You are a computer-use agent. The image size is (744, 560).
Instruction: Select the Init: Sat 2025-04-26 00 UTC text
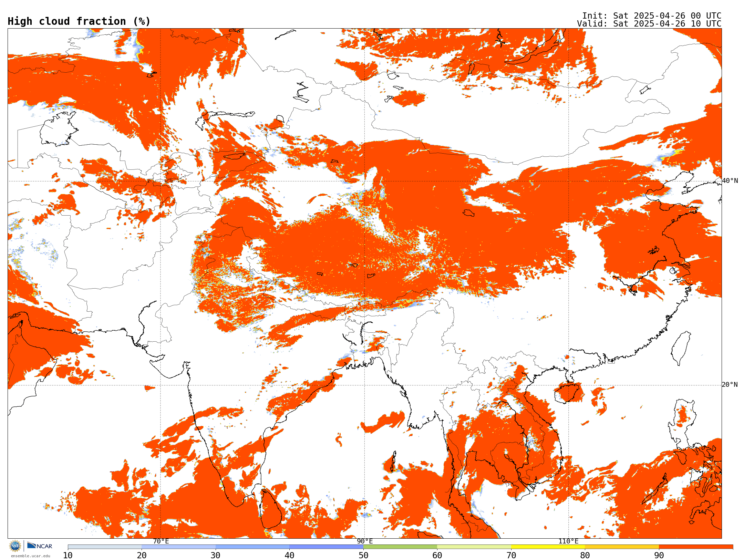(652, 16)
